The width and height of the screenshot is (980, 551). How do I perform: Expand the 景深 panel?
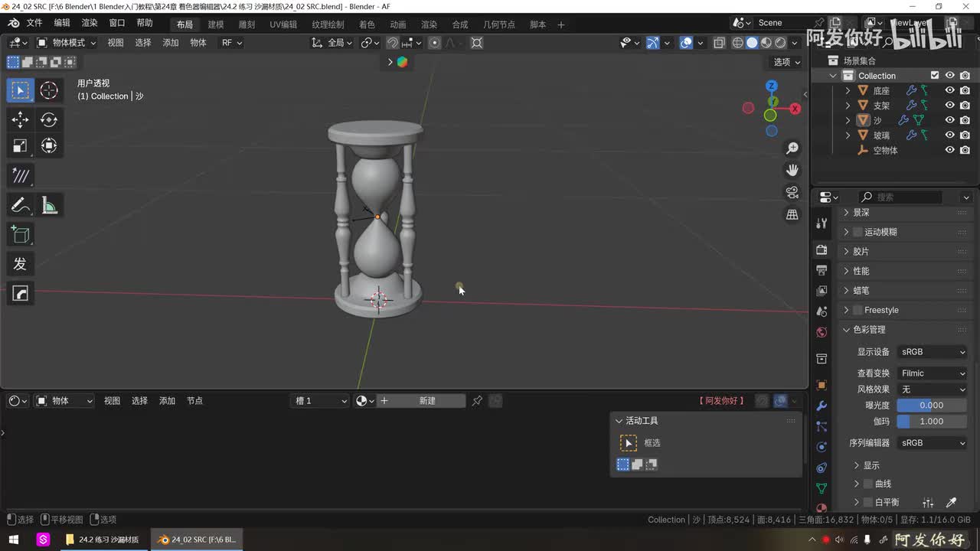(x=846, y=212)
